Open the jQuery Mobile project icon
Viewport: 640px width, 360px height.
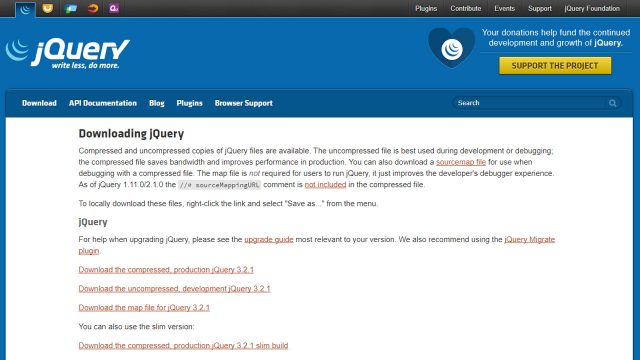click(71, 8)
